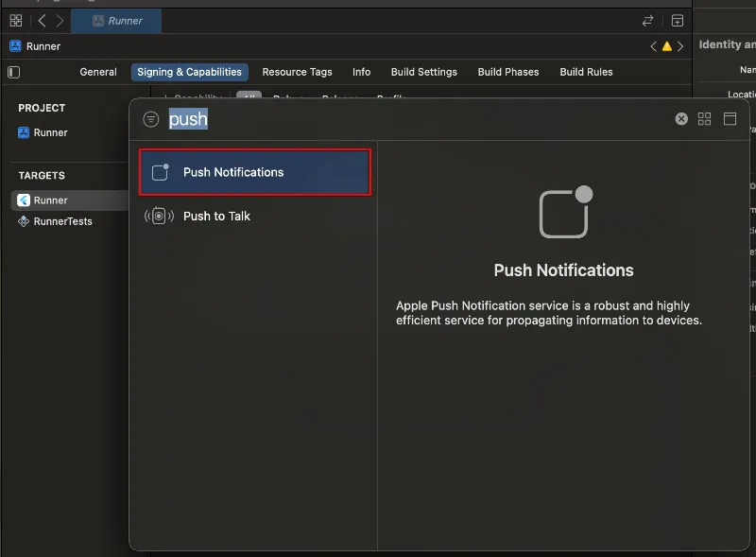The height and width of the screenshot is (557, 756).
Task: Toggle the project and targets sidebar
Action: pos(14,73)
